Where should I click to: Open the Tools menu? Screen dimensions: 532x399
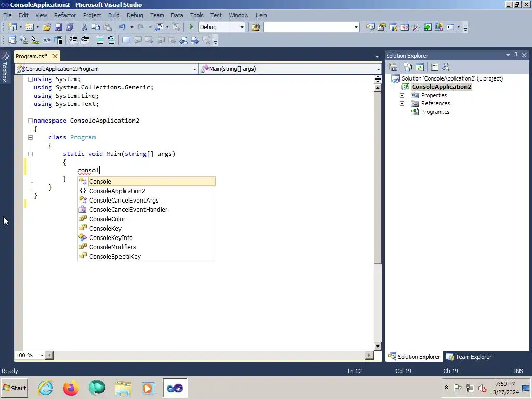pos(196,15)
